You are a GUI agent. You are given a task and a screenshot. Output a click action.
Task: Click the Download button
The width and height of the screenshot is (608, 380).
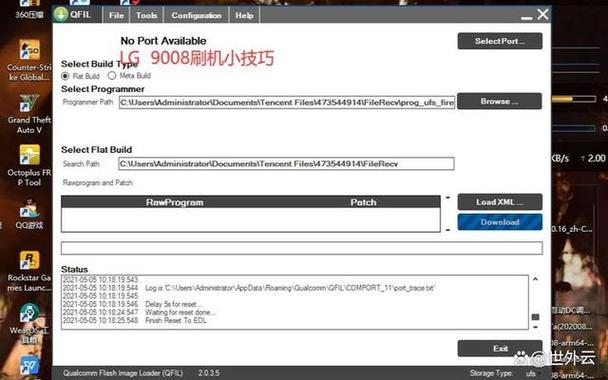500,222
